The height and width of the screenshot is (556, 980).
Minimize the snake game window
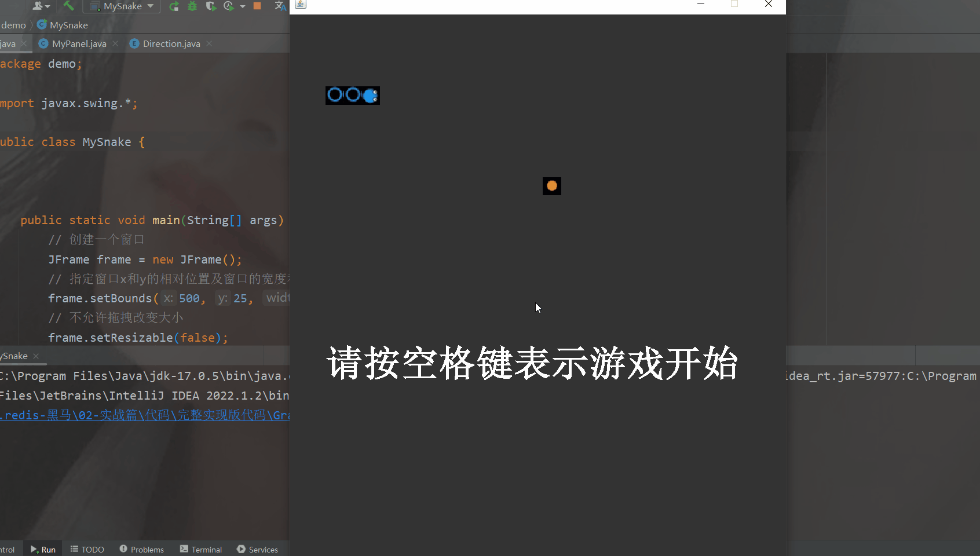point(701,4)
